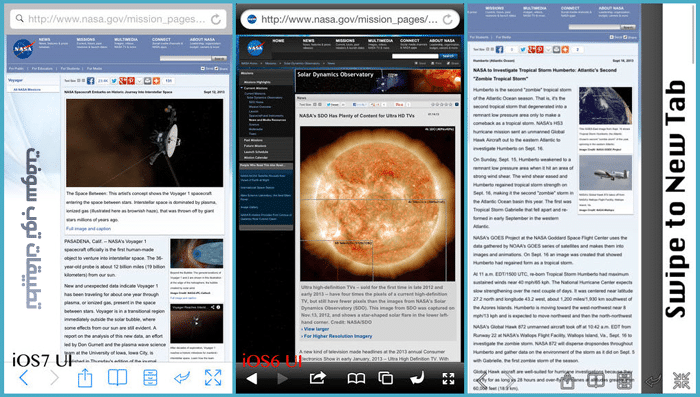Open bookmarks book icon in iOS7 toolbar
Screen dimensions: 700x397
point(117,378)
